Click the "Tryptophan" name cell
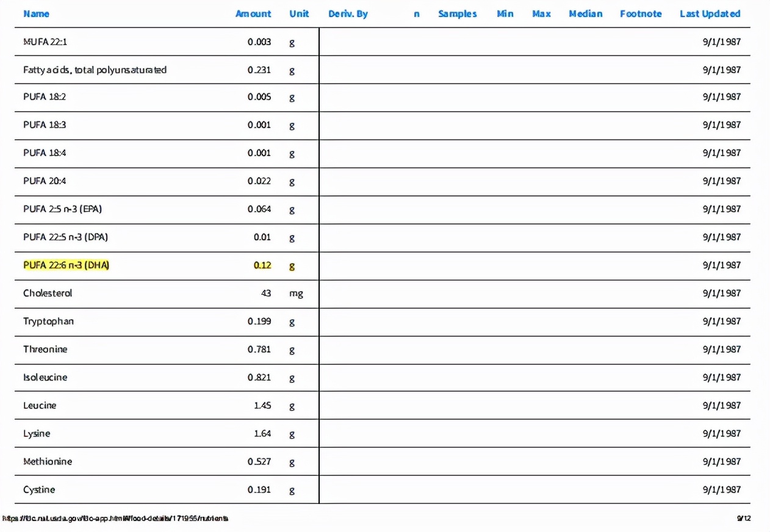Image resolution: width=770 pixels, height=532 pixels. (48, 321)
